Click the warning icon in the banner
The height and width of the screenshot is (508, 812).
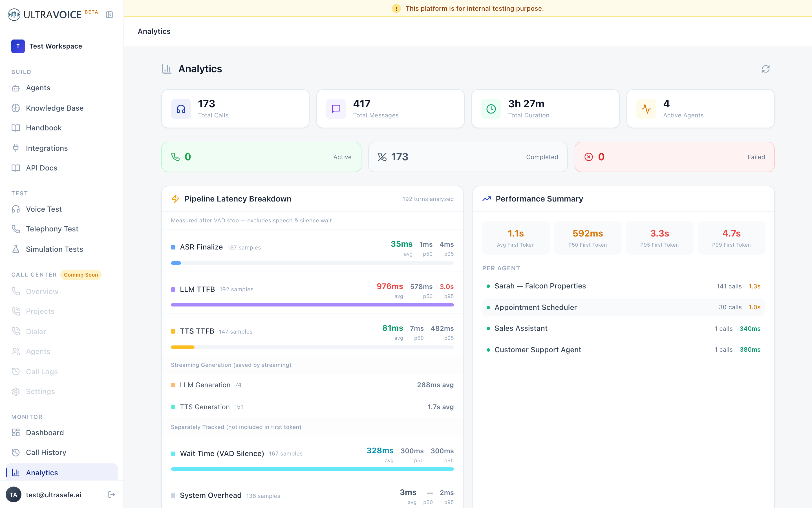click(x=396, y=8)
